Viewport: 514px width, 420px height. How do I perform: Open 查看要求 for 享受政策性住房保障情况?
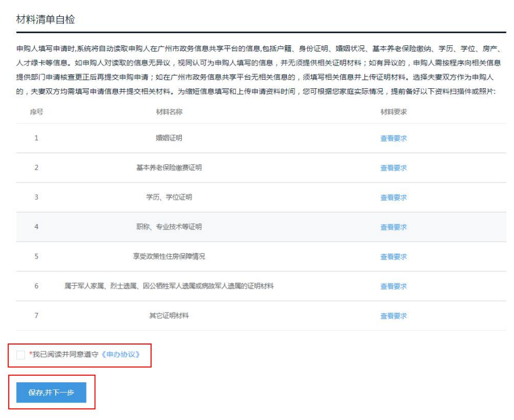tap(393, 257)
